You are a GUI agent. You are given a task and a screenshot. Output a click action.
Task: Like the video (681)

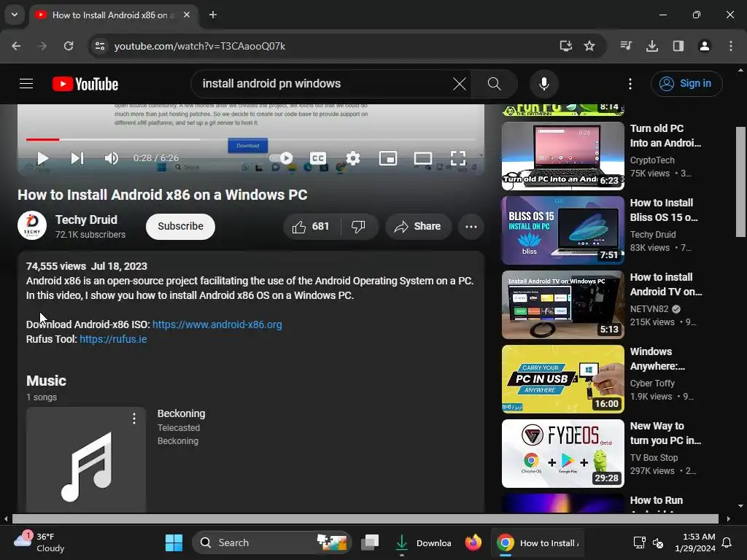(311, 226)
